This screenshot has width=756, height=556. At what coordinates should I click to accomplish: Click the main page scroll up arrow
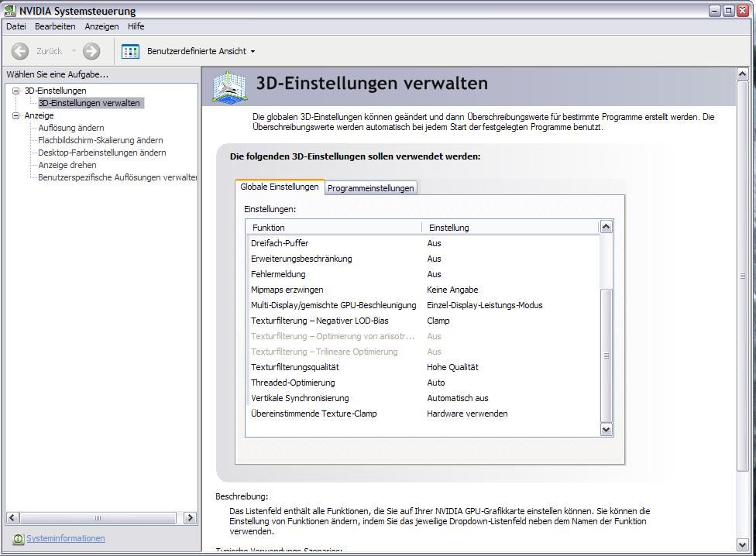coord(743,74)
